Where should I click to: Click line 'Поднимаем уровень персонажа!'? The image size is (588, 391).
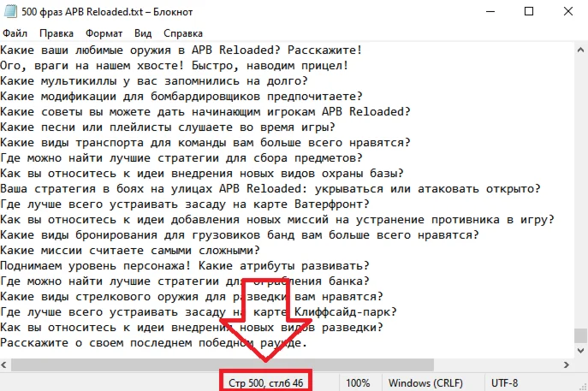coord(185,265)
